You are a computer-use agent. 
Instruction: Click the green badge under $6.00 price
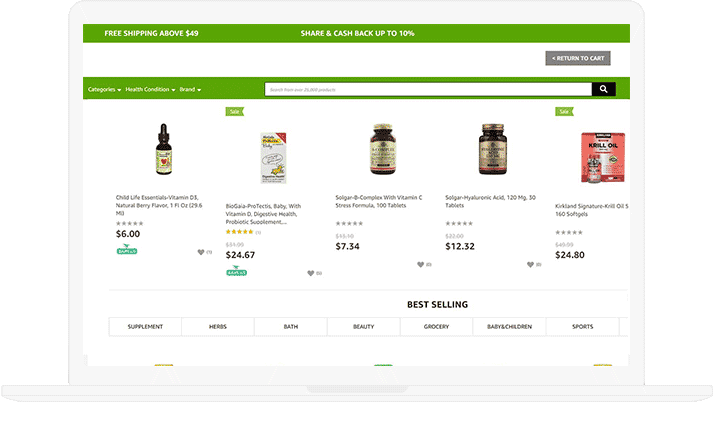click(127, 250)
